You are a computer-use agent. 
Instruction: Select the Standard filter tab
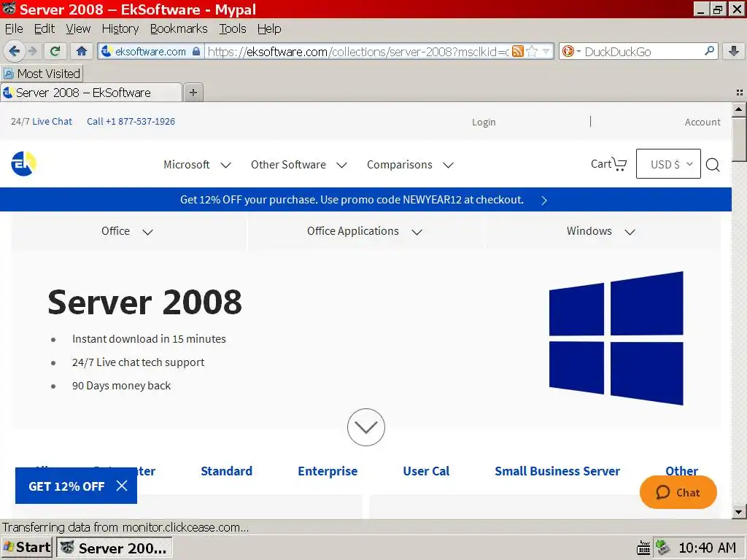tap(226, 471)
